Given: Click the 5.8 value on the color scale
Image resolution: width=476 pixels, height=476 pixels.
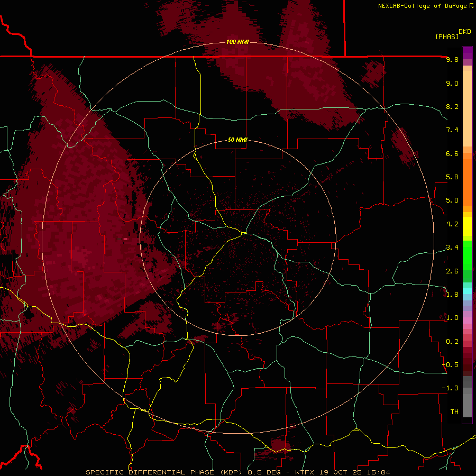Looking at the screenshot, I should 452,177.
